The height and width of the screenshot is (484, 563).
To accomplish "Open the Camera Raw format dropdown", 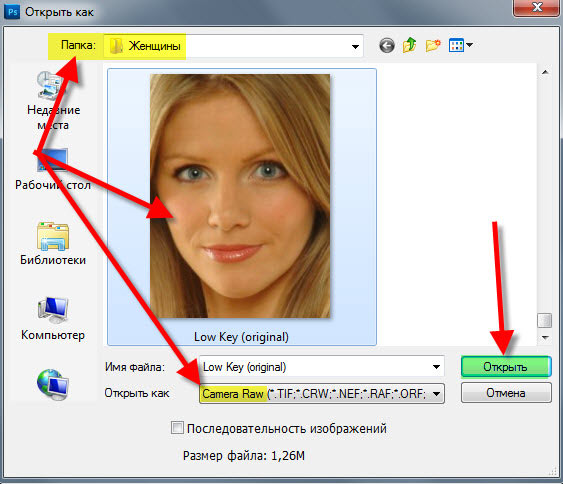I will (x=322, y=394).
